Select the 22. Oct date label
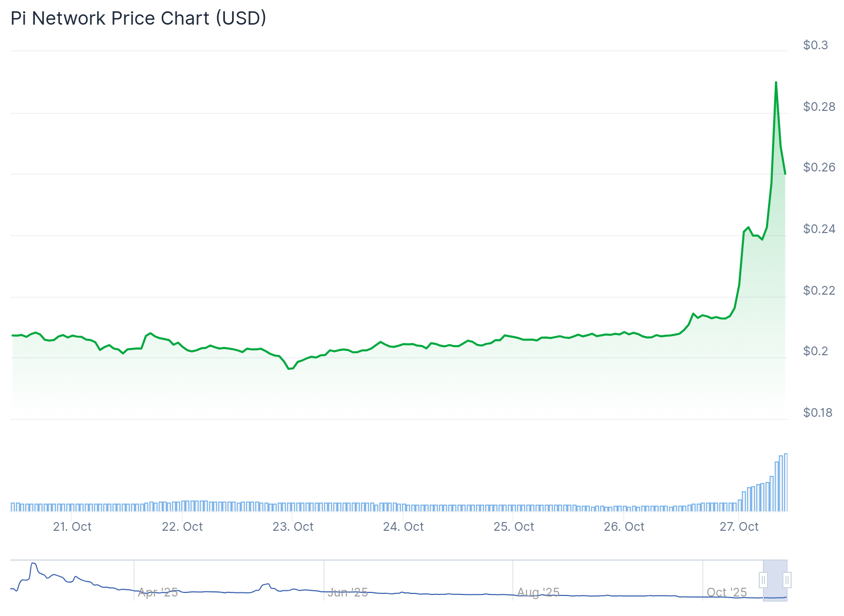This screenshot has width=844, height=616. click(182, 527)
